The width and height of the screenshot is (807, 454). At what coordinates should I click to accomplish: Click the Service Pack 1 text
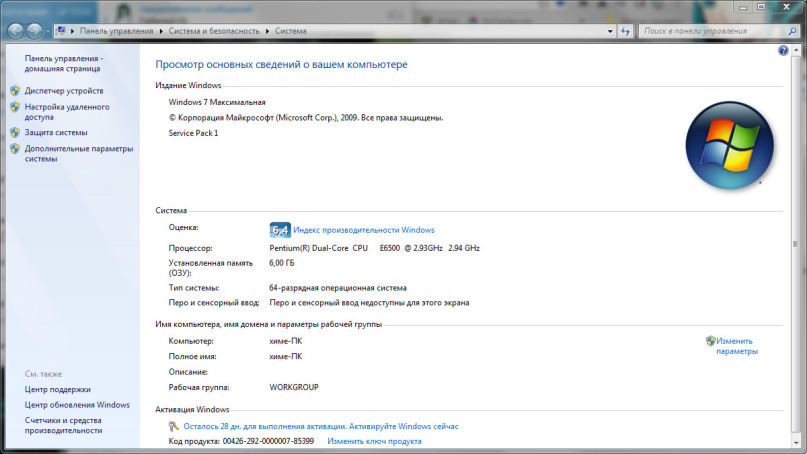pos(193,133)
